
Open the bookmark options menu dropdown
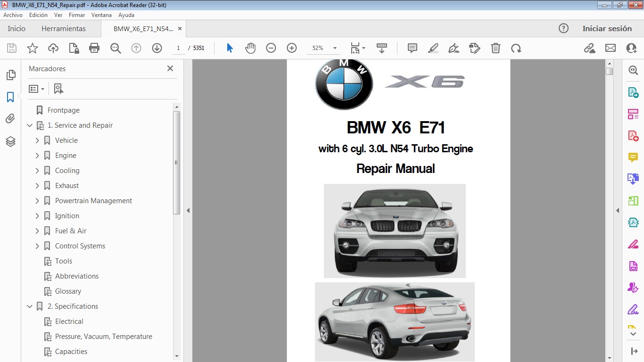pyautogui.click(x=36, y=89)
